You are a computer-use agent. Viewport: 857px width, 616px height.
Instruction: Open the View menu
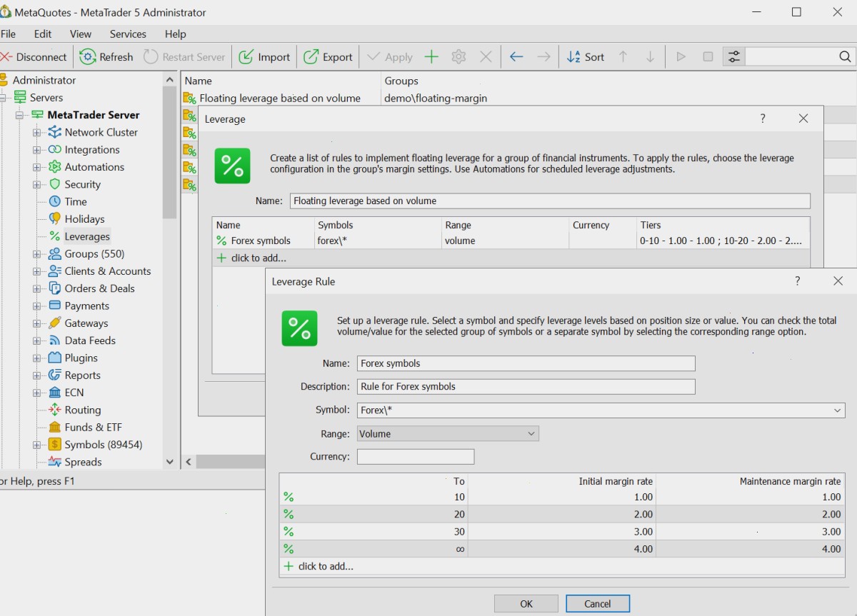click(x=81, y=34)
